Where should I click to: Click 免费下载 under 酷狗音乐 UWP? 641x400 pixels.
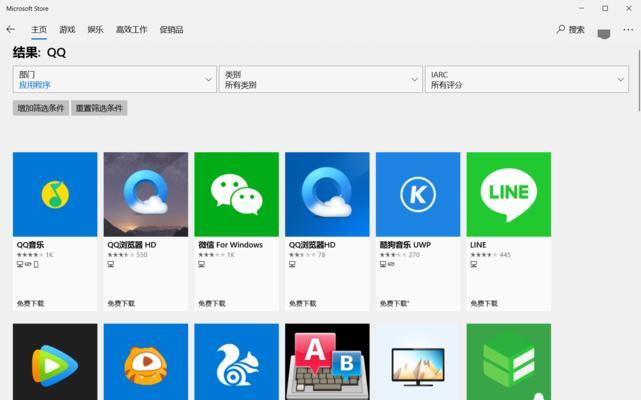(394, 303)
